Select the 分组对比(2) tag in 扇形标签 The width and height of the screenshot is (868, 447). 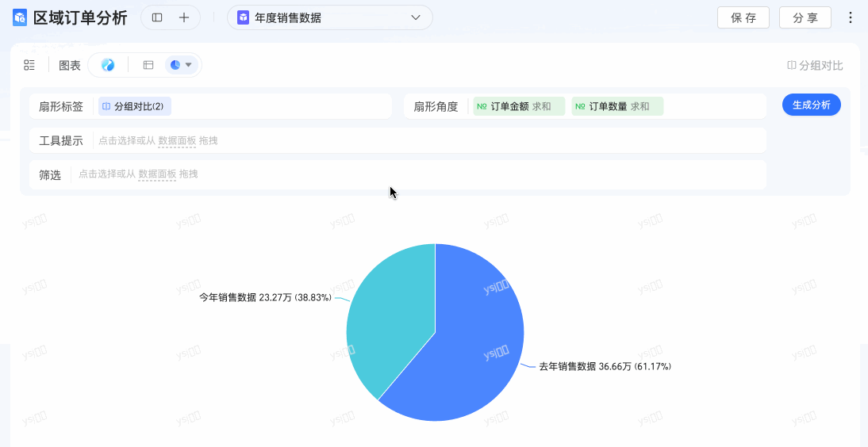[x=135, y=106]
